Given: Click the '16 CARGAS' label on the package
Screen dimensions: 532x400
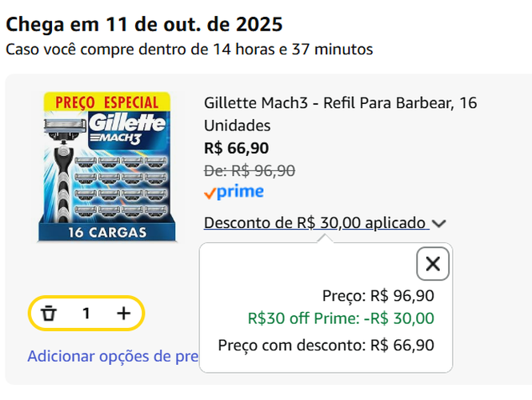Looking at the screenshot, I should (x=106, y=233).
